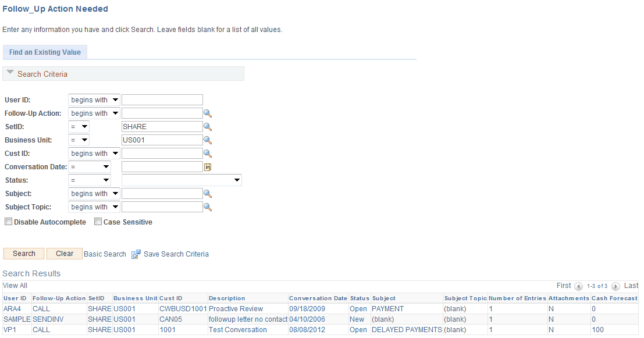Enable the Case Sensitive checkbox

pos(98,221)
